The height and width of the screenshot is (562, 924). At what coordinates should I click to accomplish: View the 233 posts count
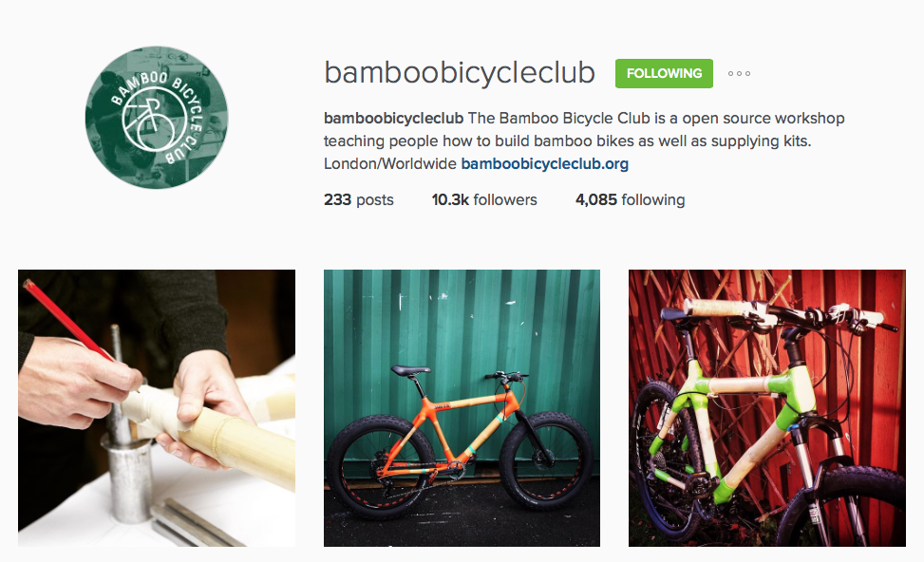[x=358, y=199]
